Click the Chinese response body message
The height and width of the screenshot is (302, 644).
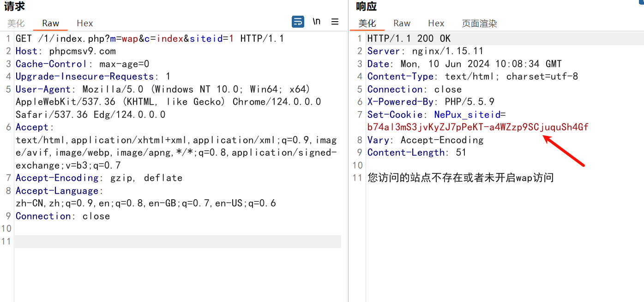460,178
